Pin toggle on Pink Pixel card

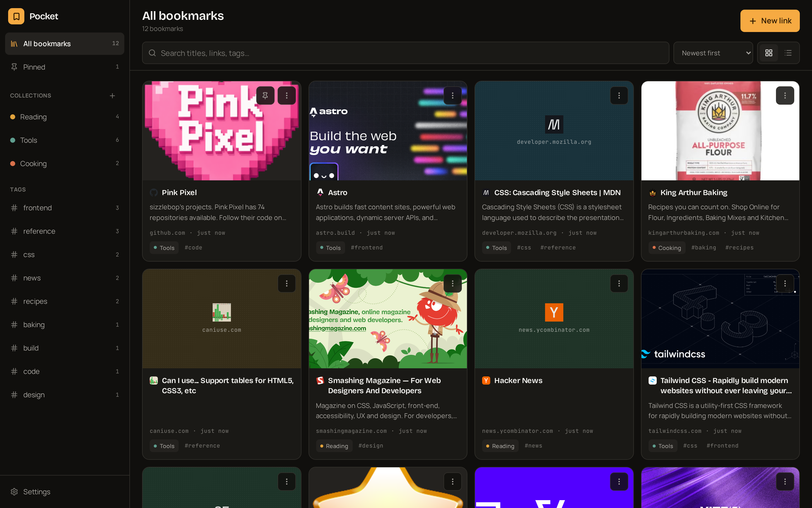(265, 96)
